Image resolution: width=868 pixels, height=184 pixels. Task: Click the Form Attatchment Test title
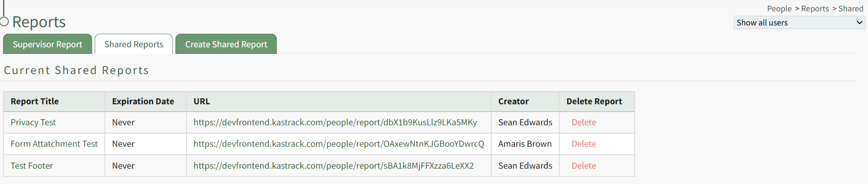(x=54, y=144)
